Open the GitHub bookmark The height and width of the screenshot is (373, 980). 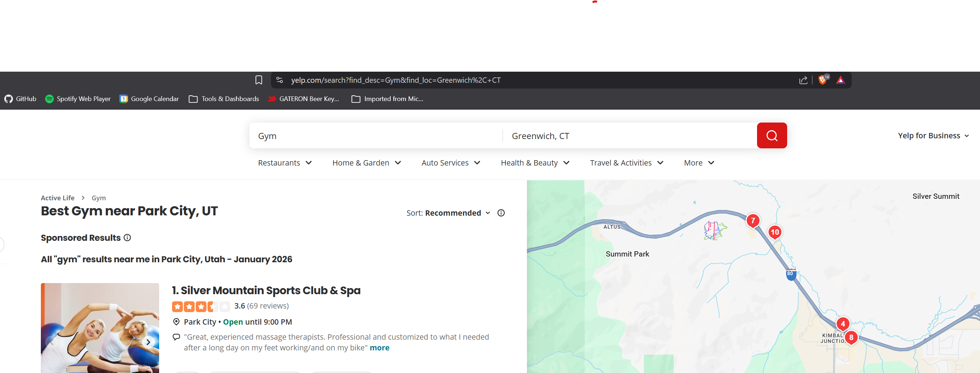point(20,99)
